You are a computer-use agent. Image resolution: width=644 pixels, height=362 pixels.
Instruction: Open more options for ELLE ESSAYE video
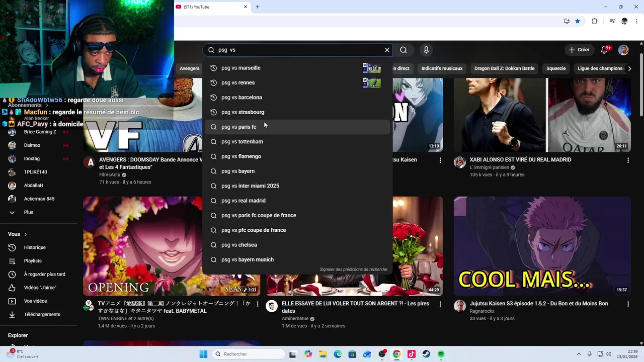(440, 304)
